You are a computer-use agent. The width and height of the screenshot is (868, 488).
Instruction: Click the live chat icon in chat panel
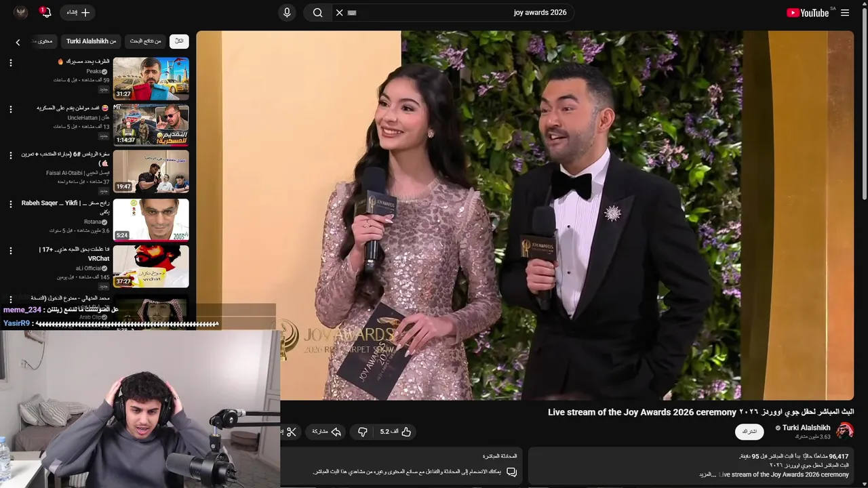512,472
